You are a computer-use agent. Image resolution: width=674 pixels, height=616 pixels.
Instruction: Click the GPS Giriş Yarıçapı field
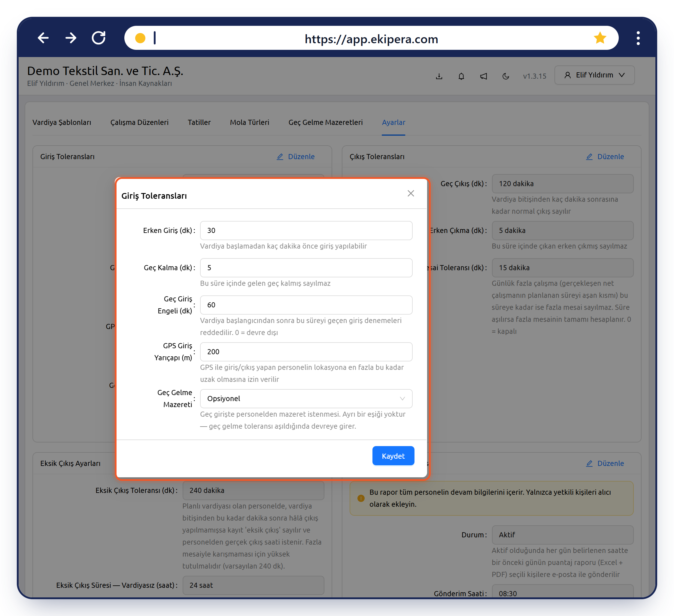click(x=306, y=352)
